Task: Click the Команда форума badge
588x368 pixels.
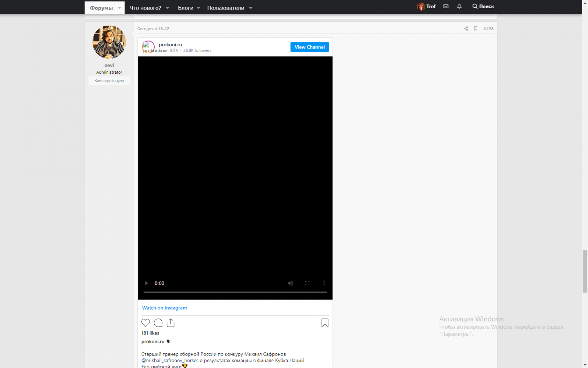Action: coord(109,81)
